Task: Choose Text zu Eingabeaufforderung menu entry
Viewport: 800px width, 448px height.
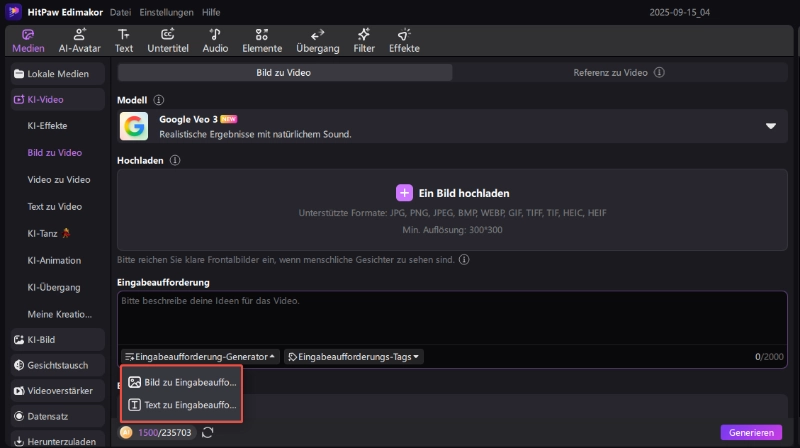Action: pos(182,405)
